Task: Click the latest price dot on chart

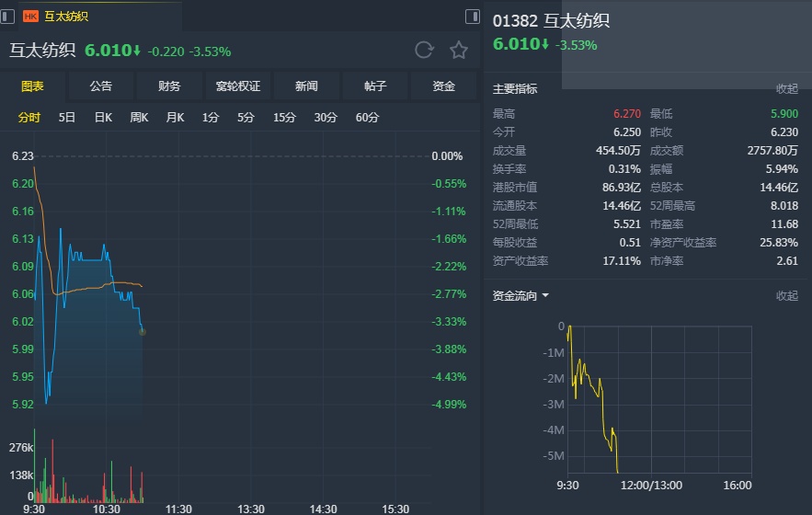Action: [142, 331]
